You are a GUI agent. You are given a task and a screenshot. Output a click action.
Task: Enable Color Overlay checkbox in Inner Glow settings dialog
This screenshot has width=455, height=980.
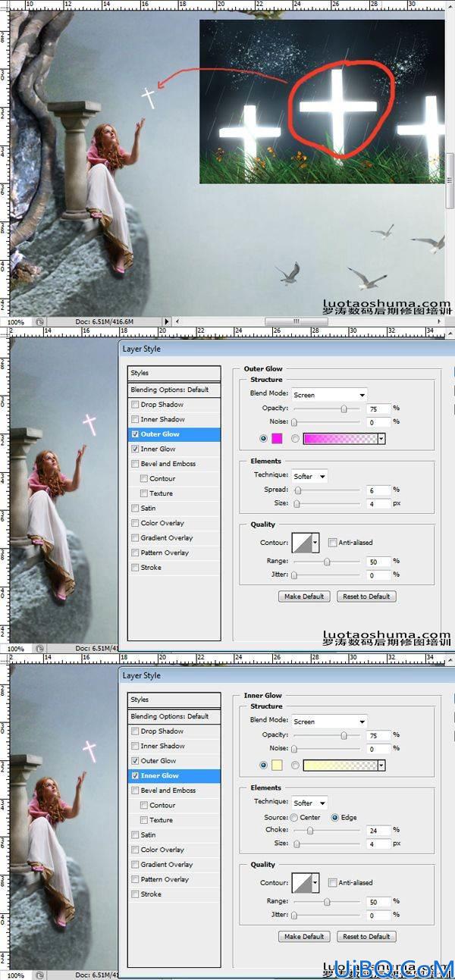tap(135, 850)
